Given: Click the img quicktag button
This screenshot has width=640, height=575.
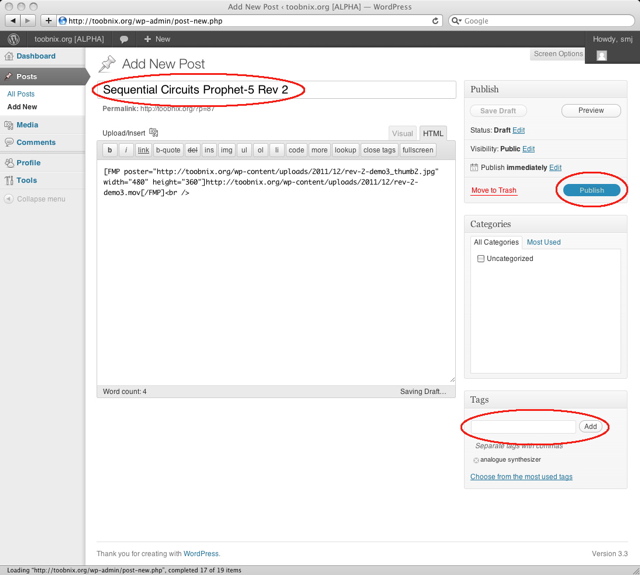Looking at the screenshot, I should [x=227, y=150].
